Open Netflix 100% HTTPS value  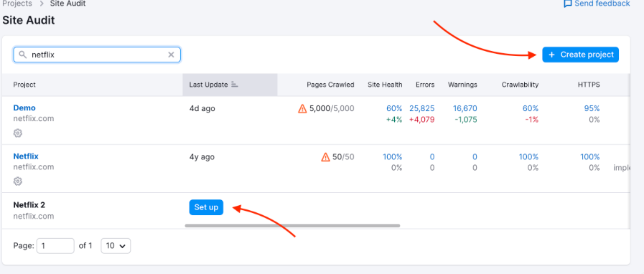(590, 157)
